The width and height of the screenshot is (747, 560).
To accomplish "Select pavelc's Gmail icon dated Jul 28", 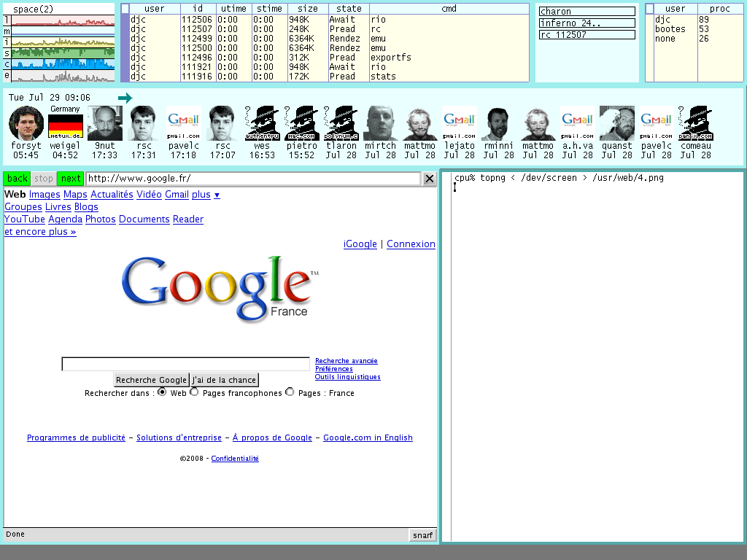I will [656, 122].
